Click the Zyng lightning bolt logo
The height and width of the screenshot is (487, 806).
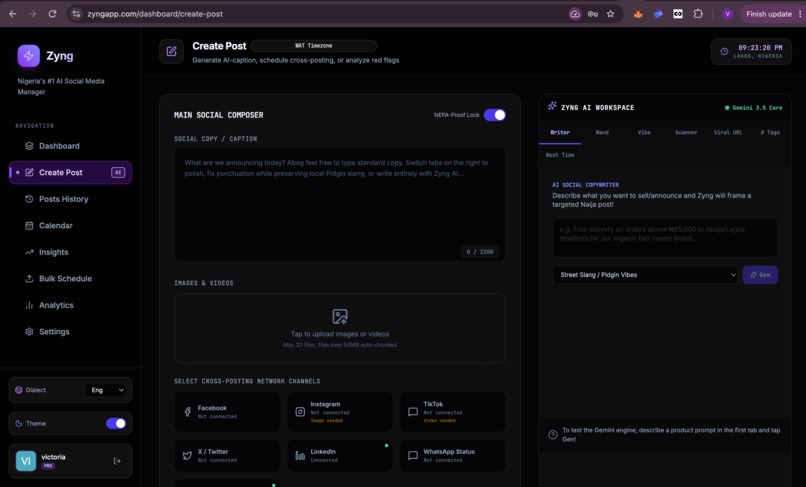[x=28, y=56]
